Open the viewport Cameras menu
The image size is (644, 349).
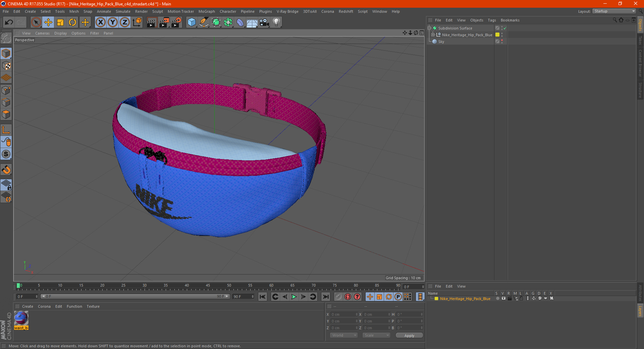pyautogui.click(x=42, y=33)
